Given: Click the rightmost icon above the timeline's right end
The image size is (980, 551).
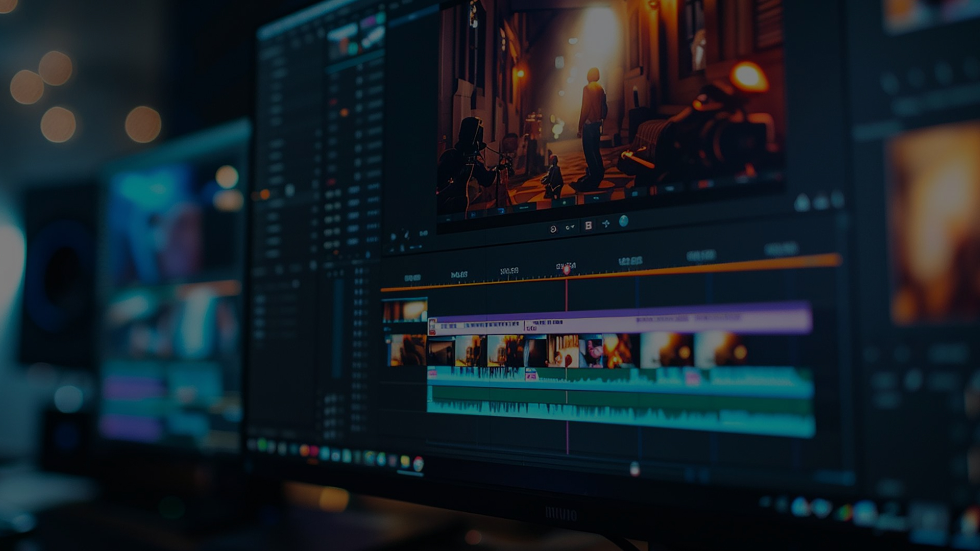Looking at the screenshot, I should pyautogui.click(x=838, y=199).
